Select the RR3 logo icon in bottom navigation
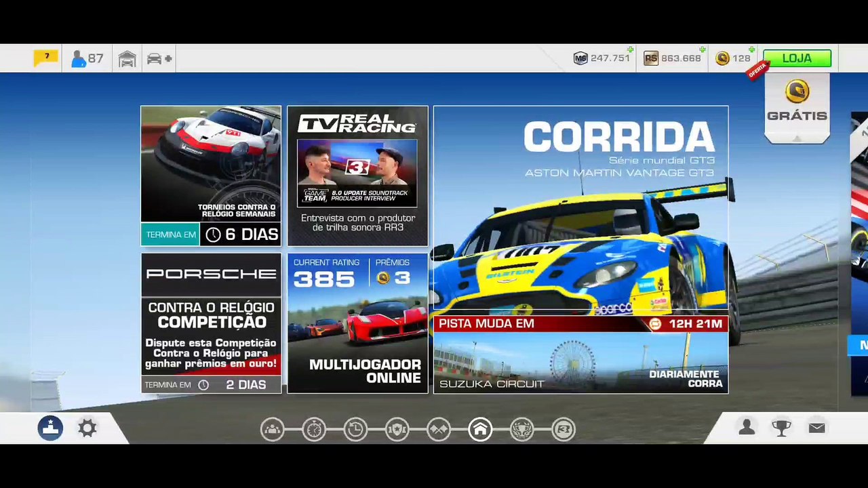The image size is (868, 488). pos(564,429)
